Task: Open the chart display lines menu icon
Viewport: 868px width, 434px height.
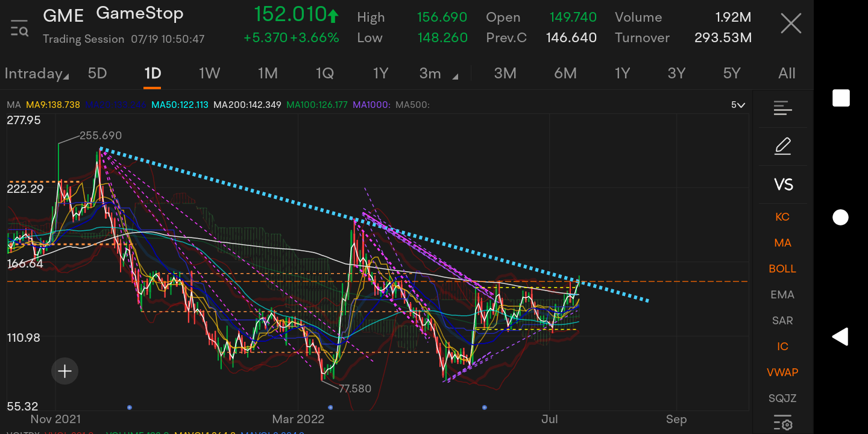Action: tap(782, 108)
